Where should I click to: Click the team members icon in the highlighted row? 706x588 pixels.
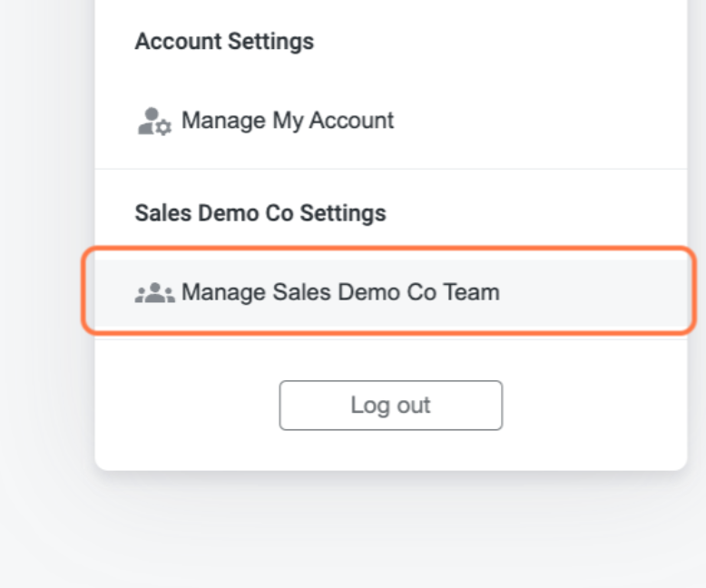(154, 293)
